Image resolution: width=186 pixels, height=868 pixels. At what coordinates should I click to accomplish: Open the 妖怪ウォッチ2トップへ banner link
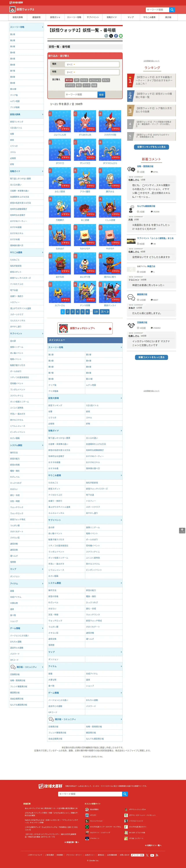[x=85, y=328]
